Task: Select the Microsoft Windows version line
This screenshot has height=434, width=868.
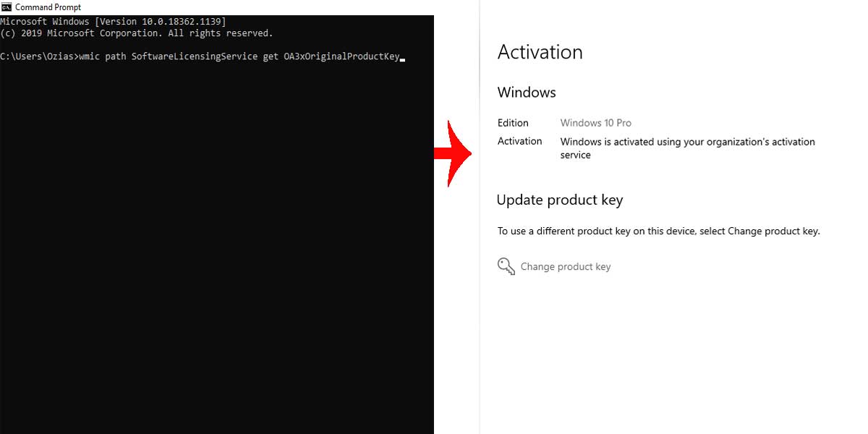Action: click(x=113, y=22)
